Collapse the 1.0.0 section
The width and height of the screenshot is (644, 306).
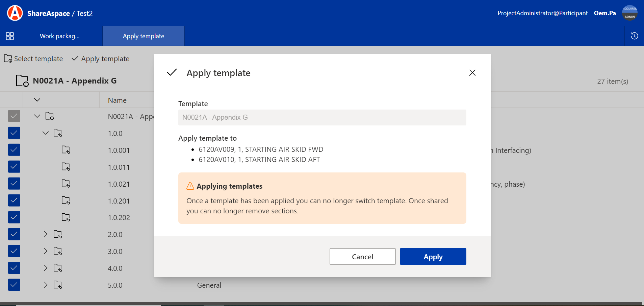click(46, 133)
